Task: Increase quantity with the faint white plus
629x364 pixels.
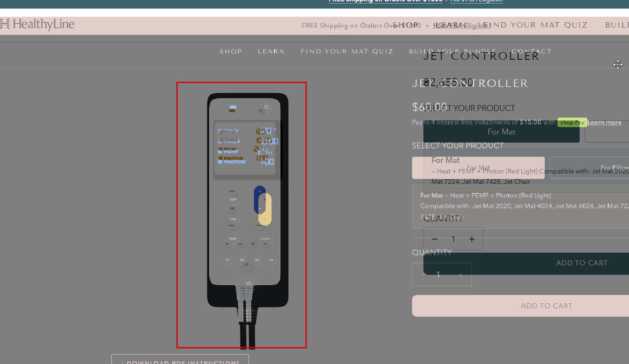Action: coord(461,274)
